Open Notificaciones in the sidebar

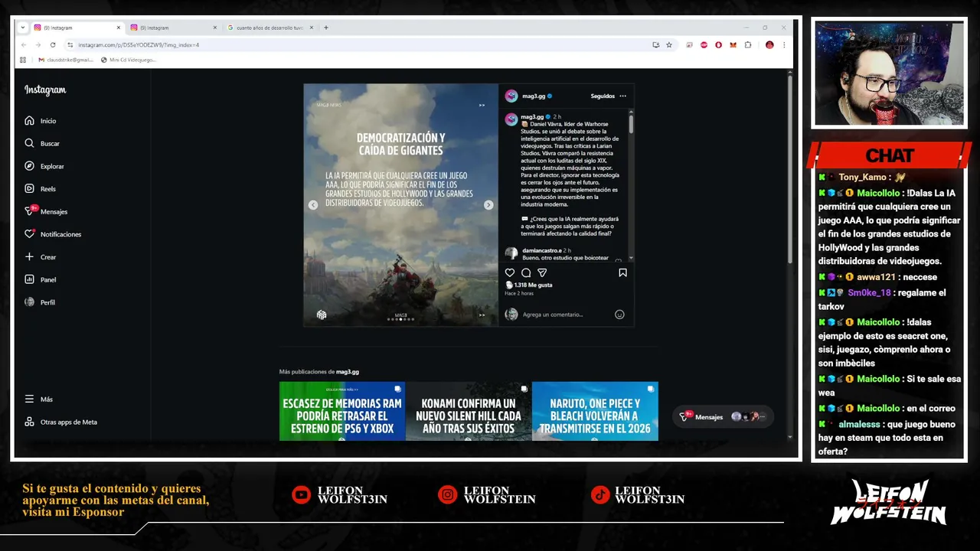coord(53,234)
